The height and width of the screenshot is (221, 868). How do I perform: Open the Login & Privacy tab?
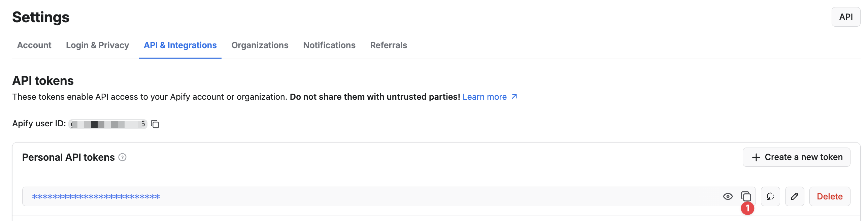click(97, 45)
